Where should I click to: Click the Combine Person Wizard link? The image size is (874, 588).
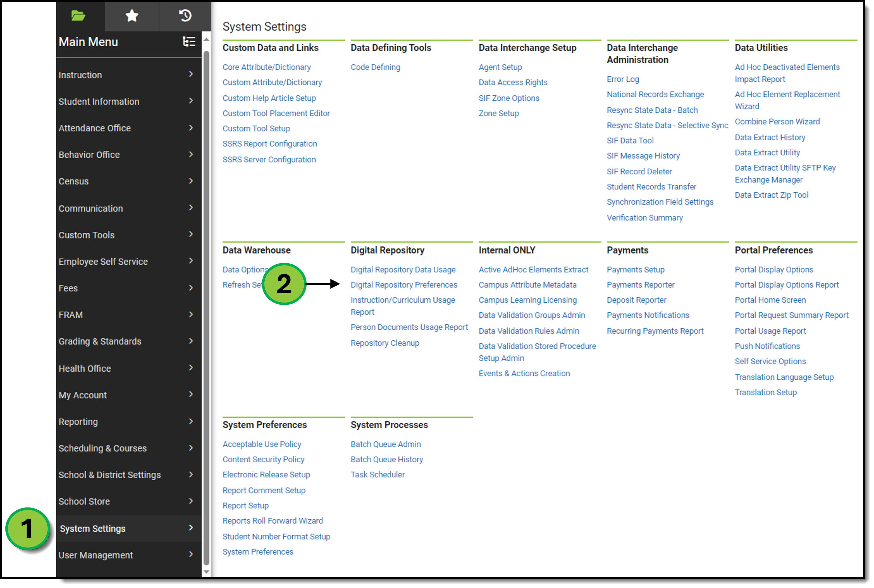pyautogui.click(x=778, y=121)
